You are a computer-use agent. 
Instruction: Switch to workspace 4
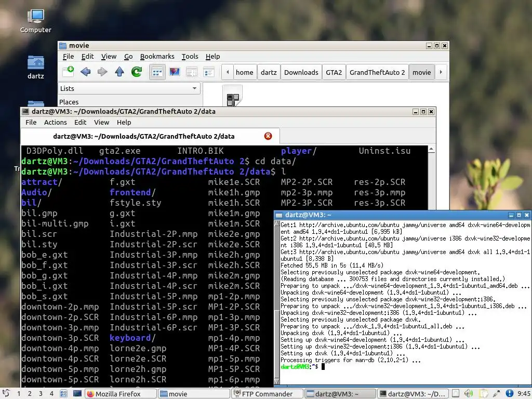[x=51, y=394]
